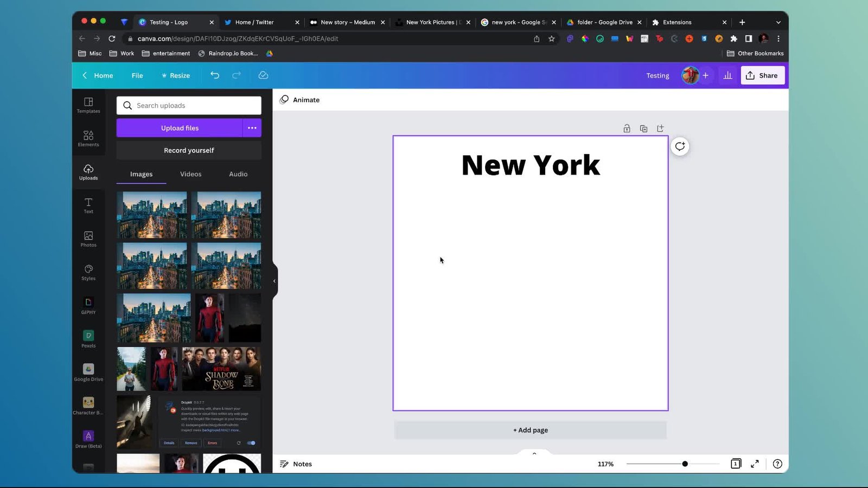The image size is (868, 488).
Task: Open the Draw (Beta) tool
Action: click(88, 440)
